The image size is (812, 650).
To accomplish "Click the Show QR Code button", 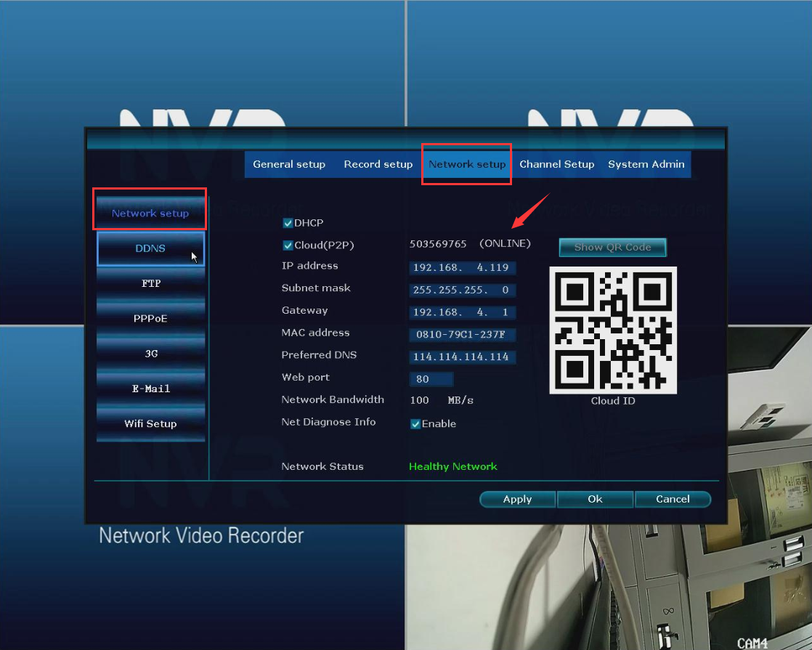I will click(x=612, y=248).
